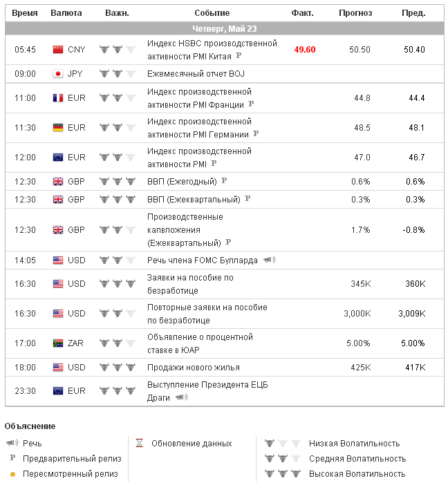
Task: Click the speaker icon after the Bullard speech event
Action: point(269,261)
